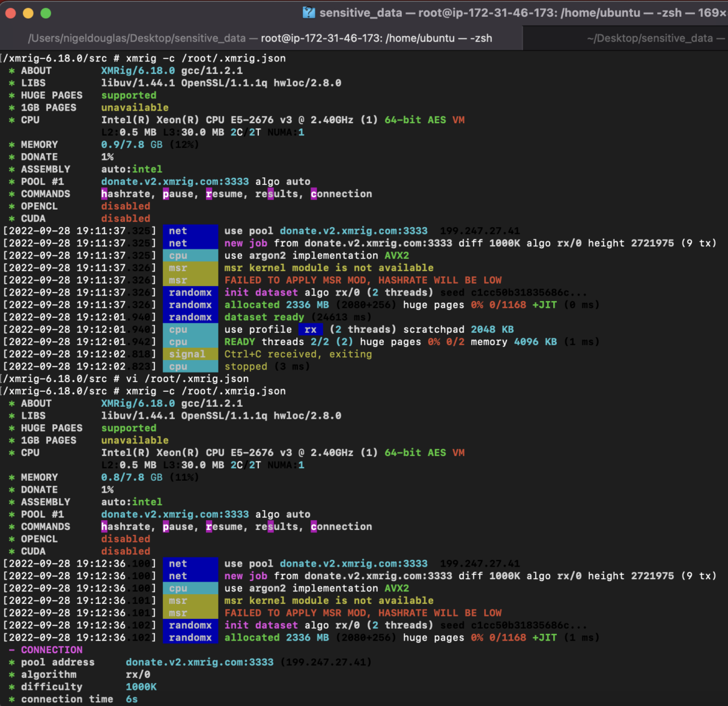The height and width of the screenshot is (706, 728).
Task: Click the 'dataset ready' randomx log entry
Action: (264, 317)
